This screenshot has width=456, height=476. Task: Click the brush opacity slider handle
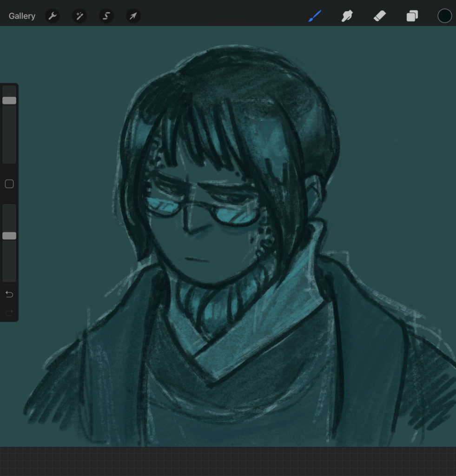[9, 236]
